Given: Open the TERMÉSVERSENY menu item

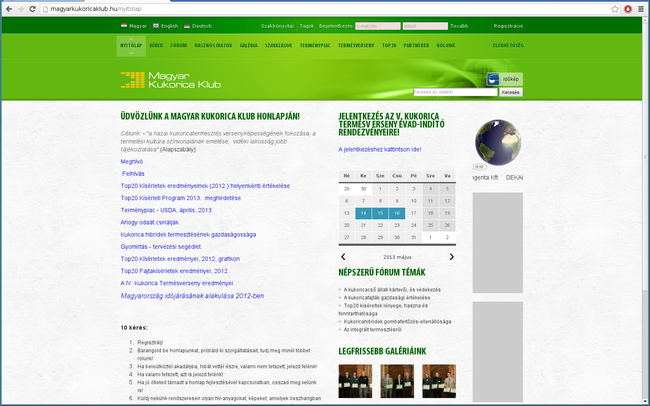Looking at the screenshot, I should (x=356, y=46).
